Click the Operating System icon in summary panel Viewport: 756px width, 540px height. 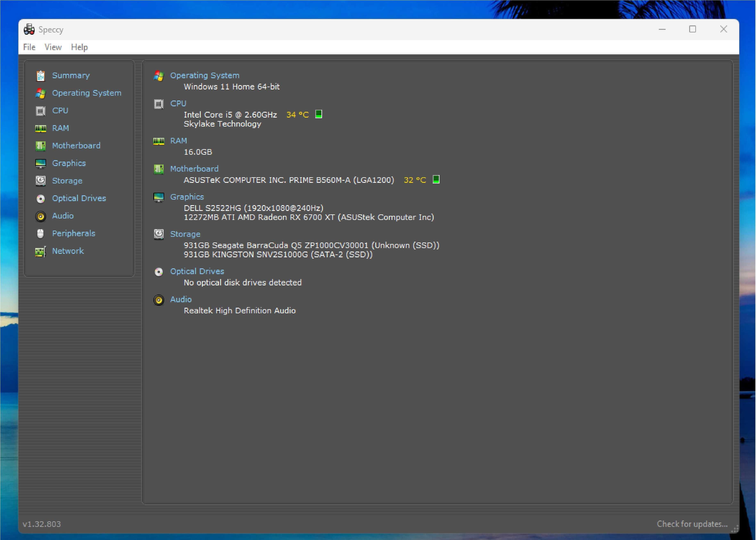[x=159, y=76]
